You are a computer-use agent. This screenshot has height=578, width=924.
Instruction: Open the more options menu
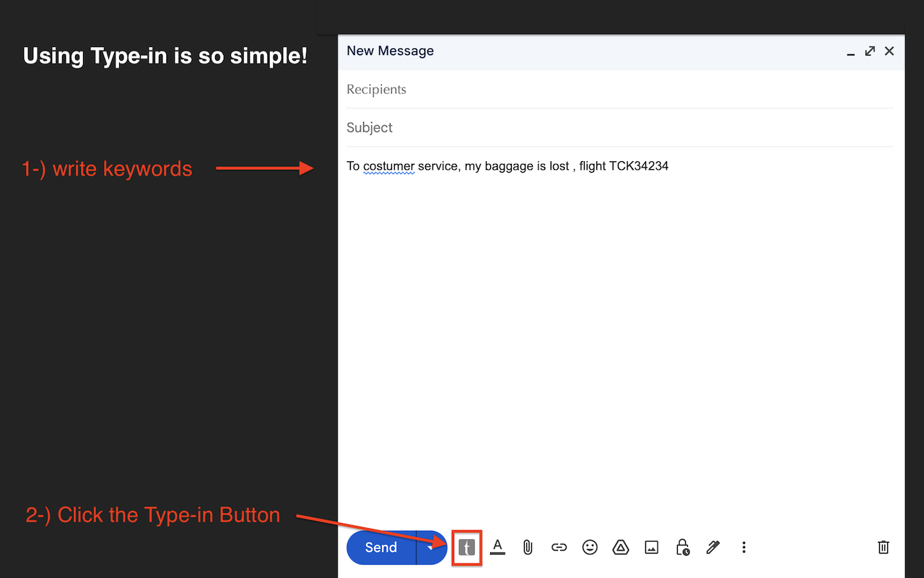pyautogui.click(x=744, y=548)
